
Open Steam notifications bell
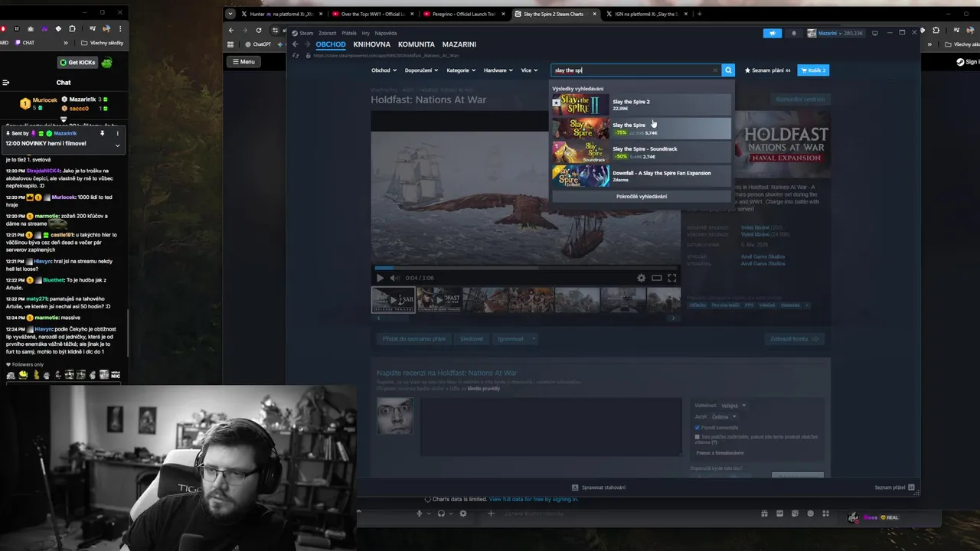point(793,33)
